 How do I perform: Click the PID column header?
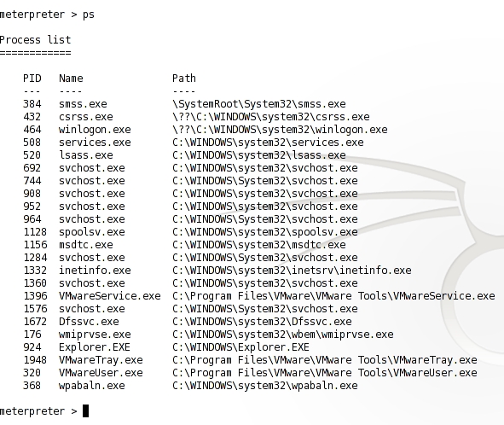pos(32,79)
